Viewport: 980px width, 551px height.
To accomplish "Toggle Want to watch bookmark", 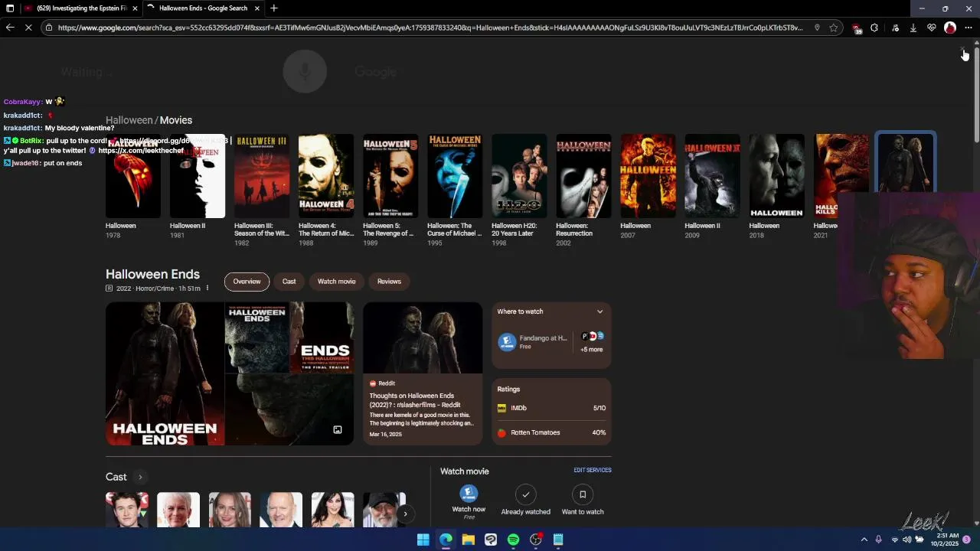I will (x=583, y=494).
